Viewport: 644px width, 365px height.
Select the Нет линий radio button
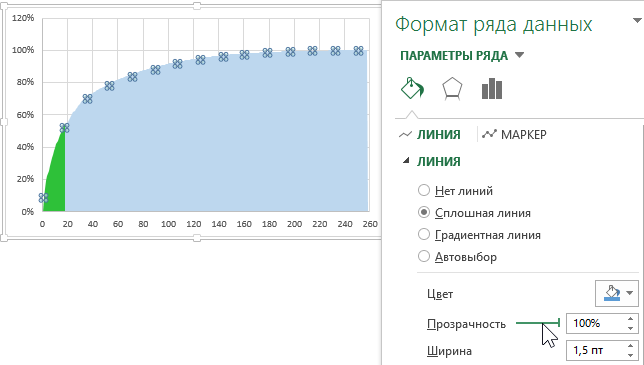click(423, 191)
